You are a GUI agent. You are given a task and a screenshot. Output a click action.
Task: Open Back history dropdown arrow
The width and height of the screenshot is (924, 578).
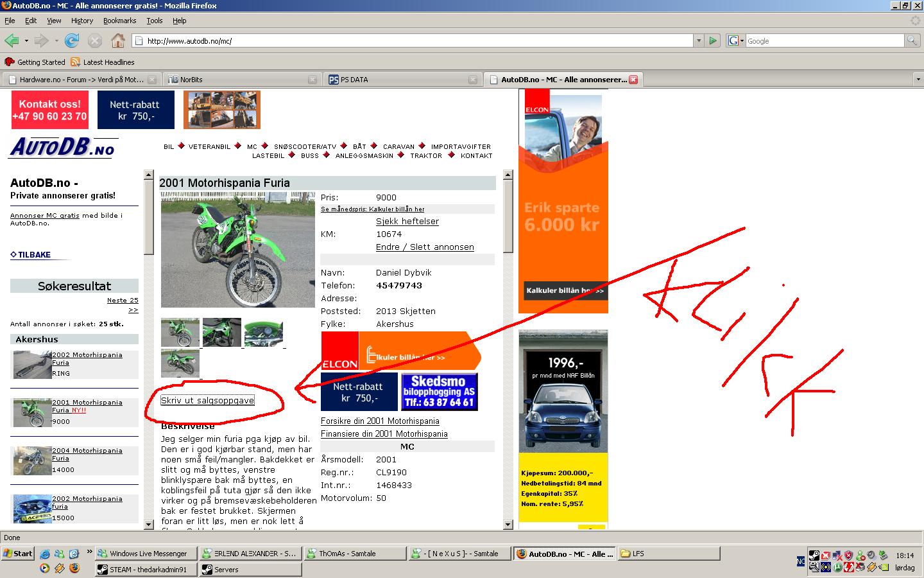pos(26,41)
